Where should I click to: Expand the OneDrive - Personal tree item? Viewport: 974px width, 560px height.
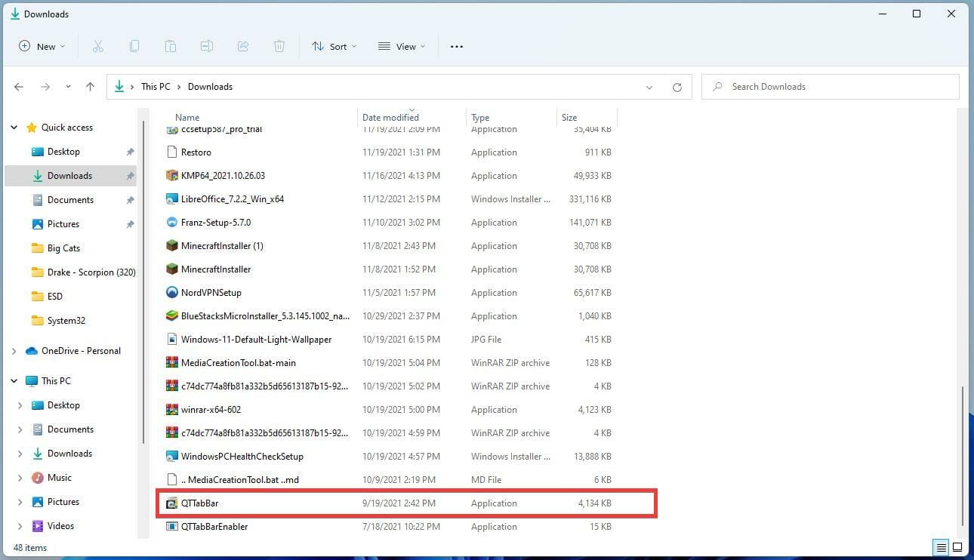pyautogui.click(x=14, y=350)
